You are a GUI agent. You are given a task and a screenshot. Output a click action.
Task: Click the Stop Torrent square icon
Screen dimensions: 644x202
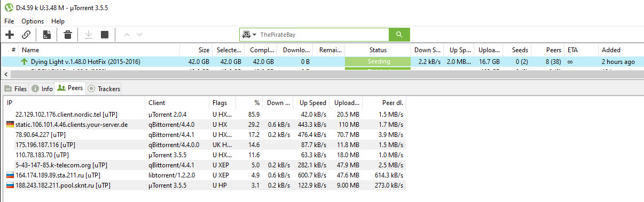(105, 35)
